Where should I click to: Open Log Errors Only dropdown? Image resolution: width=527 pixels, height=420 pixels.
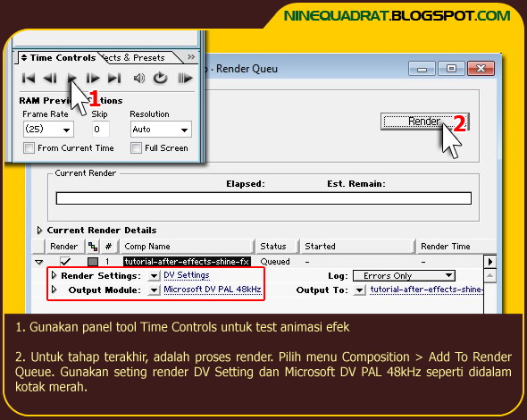pyautogui.click(x=404, y=276)
